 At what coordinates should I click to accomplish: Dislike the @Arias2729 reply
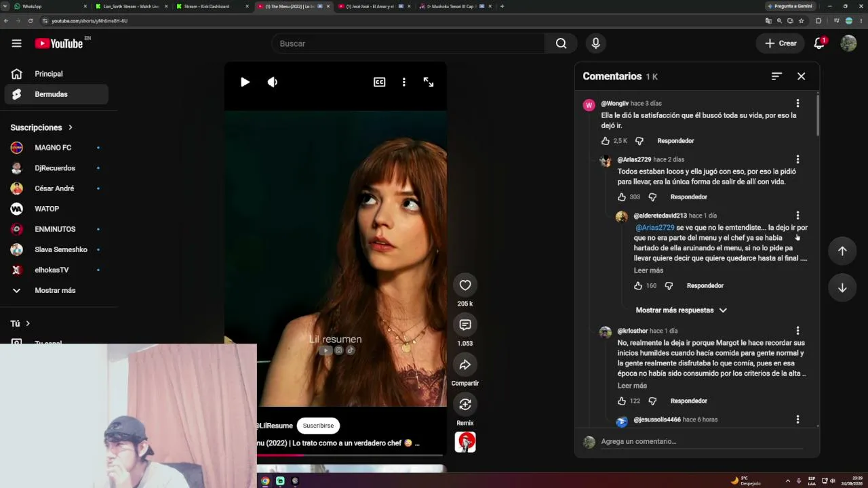point(652,197)
